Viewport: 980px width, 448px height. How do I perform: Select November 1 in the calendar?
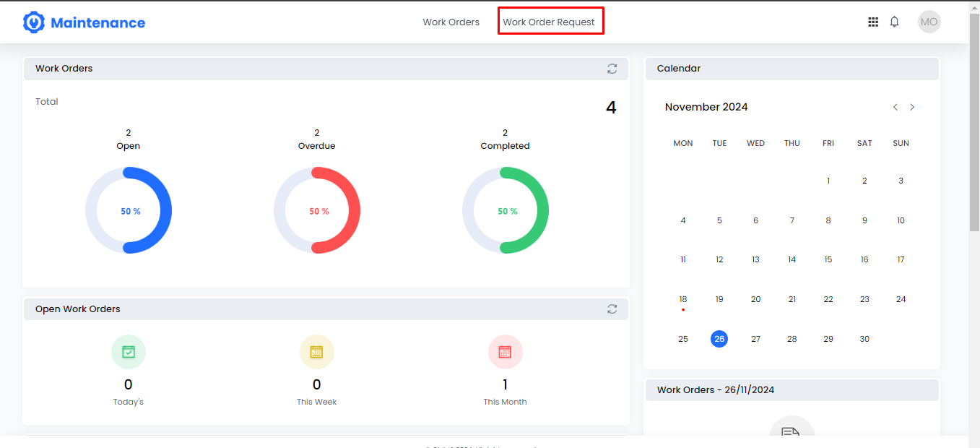click(x=828, y=181)
